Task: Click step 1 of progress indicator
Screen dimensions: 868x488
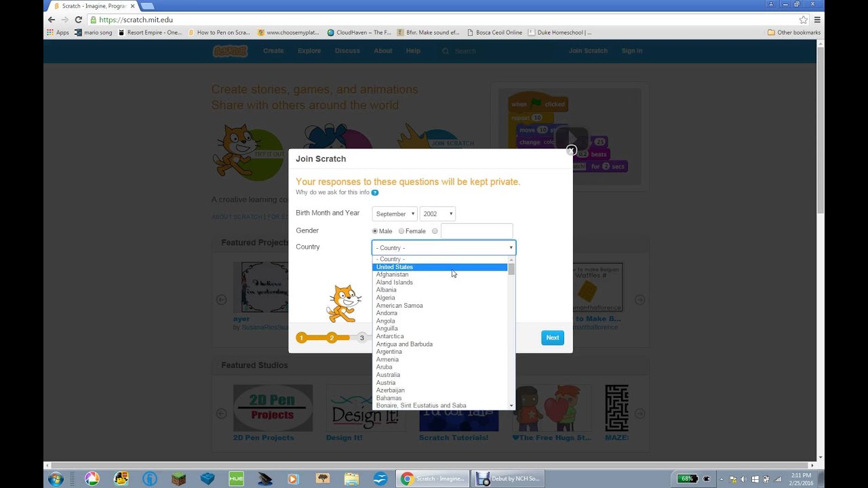Action: 302,338
